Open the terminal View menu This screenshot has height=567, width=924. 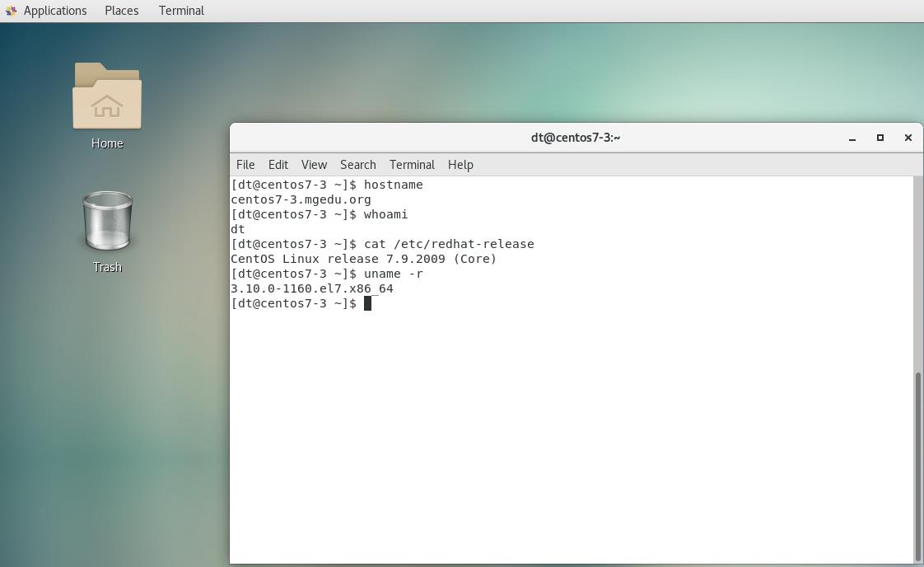[314, 165]
